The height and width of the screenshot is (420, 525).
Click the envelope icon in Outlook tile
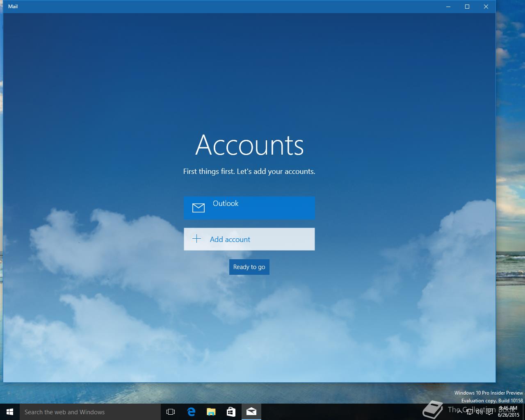pyautogui.click(x=199, y=208)
